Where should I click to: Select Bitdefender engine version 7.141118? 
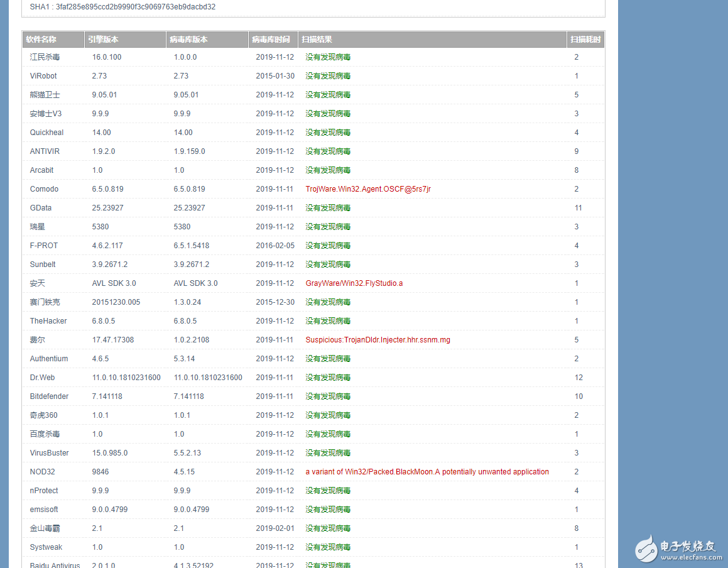click(x=107, y=396)
